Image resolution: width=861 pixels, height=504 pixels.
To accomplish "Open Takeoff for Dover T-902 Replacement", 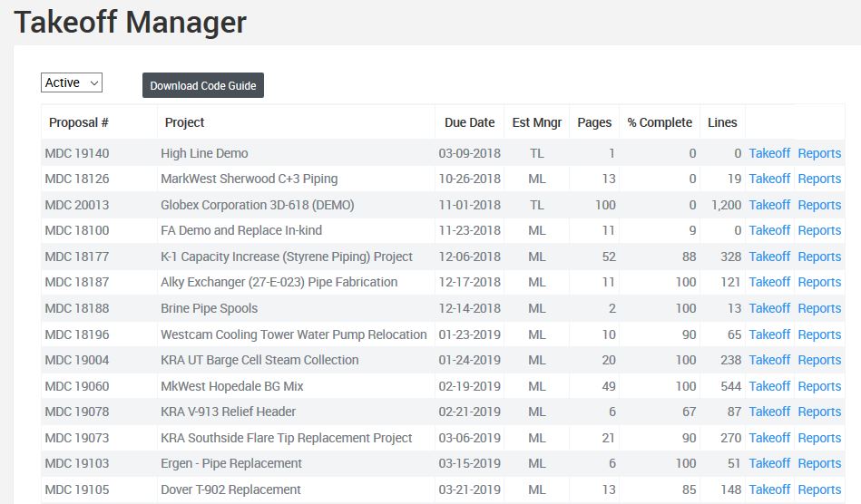I will 769,489.
